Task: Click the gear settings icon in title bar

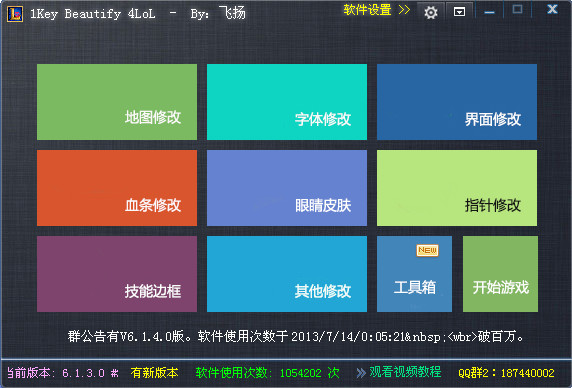Action: [x=431, y=13]
